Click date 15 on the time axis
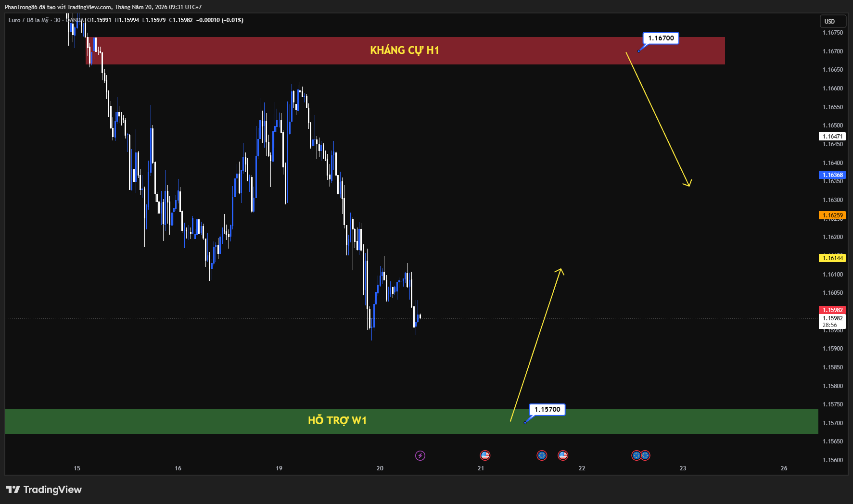The width and height of the screenshot is (853, 504). pos(77,468)
